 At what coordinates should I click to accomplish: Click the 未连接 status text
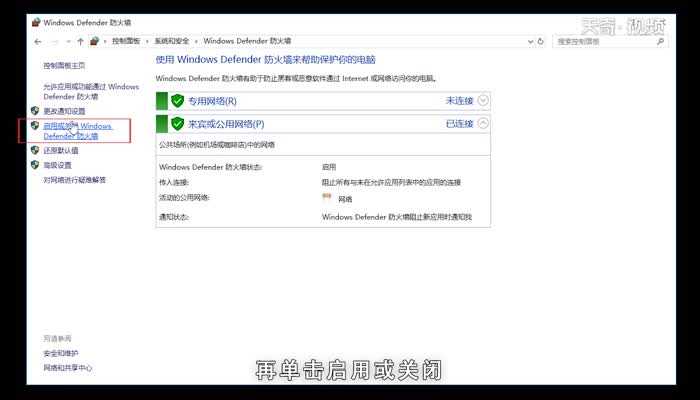tap(459, 101)
